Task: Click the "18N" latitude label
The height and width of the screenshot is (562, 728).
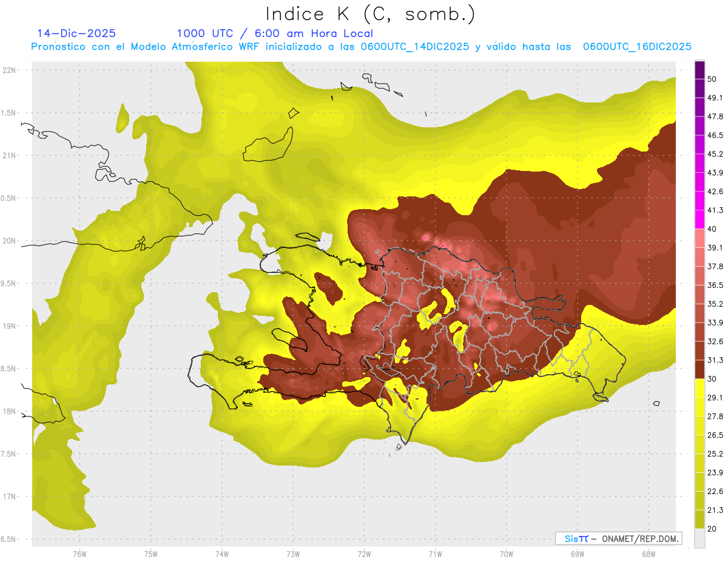Action: pos(10,411)
